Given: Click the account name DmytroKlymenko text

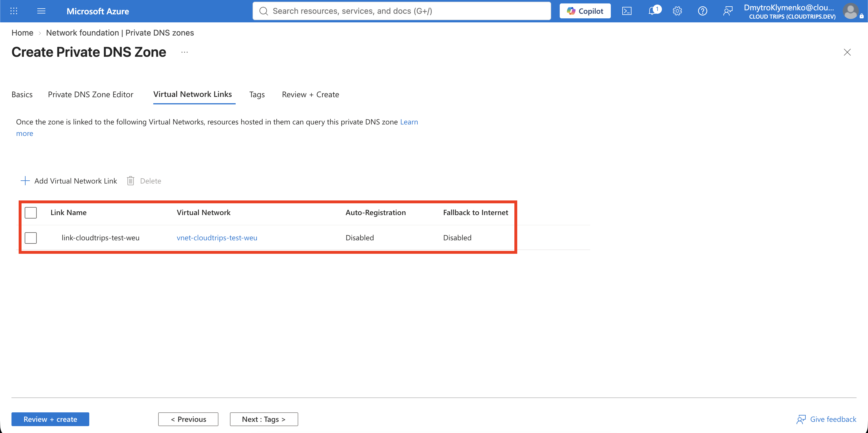Looking at the screenshot, I should [789, 7].
